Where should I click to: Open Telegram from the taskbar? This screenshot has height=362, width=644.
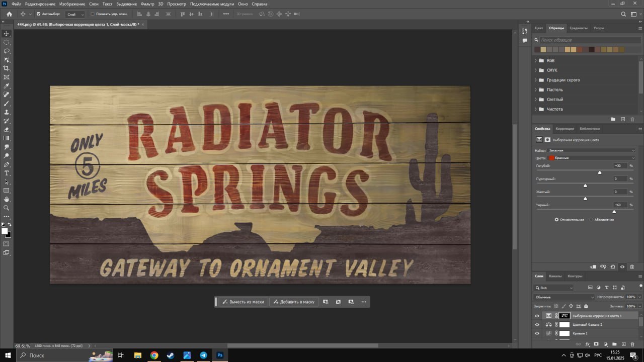203,355
